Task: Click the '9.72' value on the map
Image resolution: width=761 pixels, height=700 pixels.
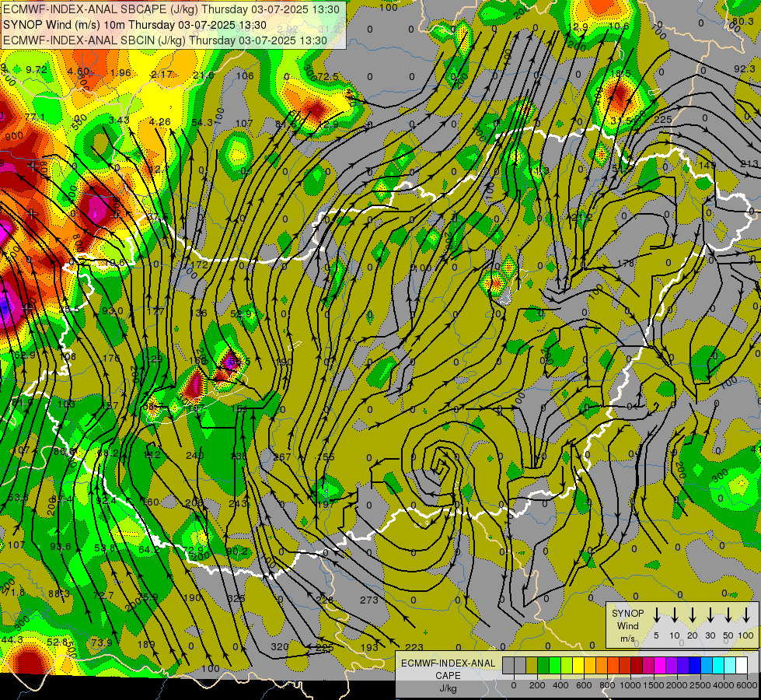Action: click(37, 70)
